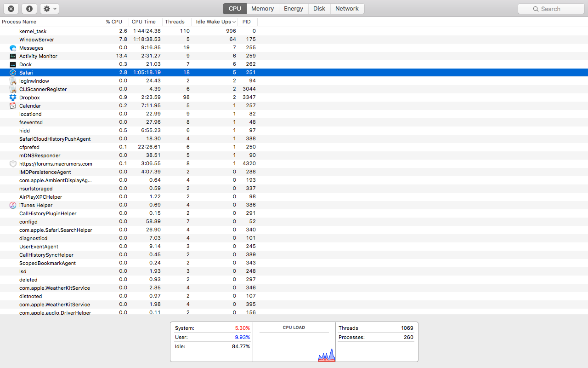The image size is (588, 368).
Task: Click the force quit process button
Action: point(11,9)
